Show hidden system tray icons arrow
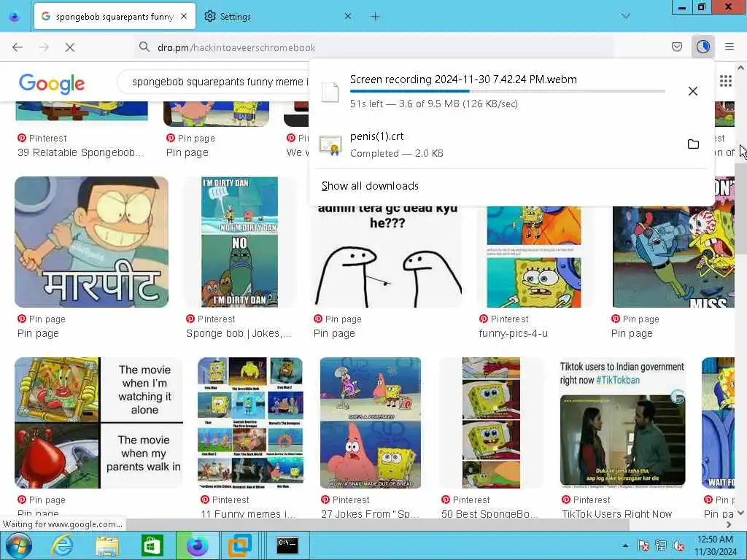 coord(625,545)
